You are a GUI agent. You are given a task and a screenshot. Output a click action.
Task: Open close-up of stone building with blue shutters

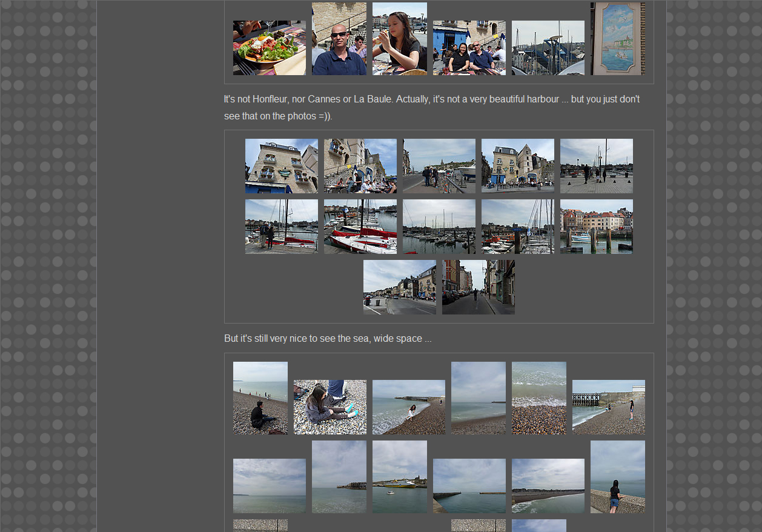281,166
